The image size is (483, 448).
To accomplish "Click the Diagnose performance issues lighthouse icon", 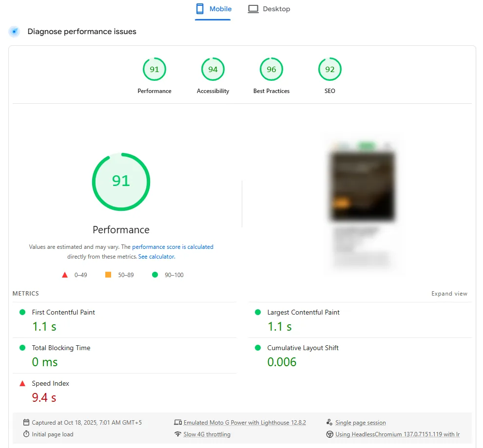I will pos(14,31).
